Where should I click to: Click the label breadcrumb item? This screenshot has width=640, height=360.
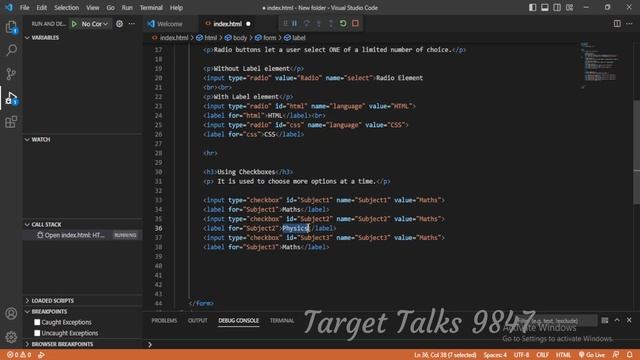click(x=295, y=38)
